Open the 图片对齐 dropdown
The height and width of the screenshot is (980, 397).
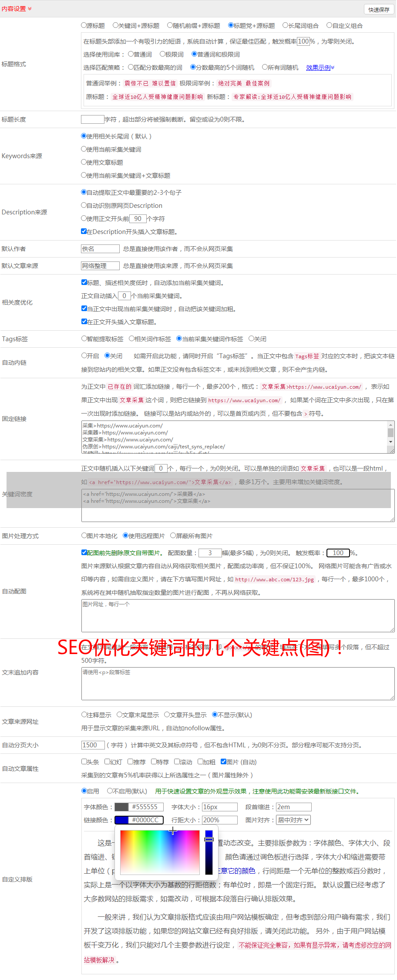tap(294, 820)
